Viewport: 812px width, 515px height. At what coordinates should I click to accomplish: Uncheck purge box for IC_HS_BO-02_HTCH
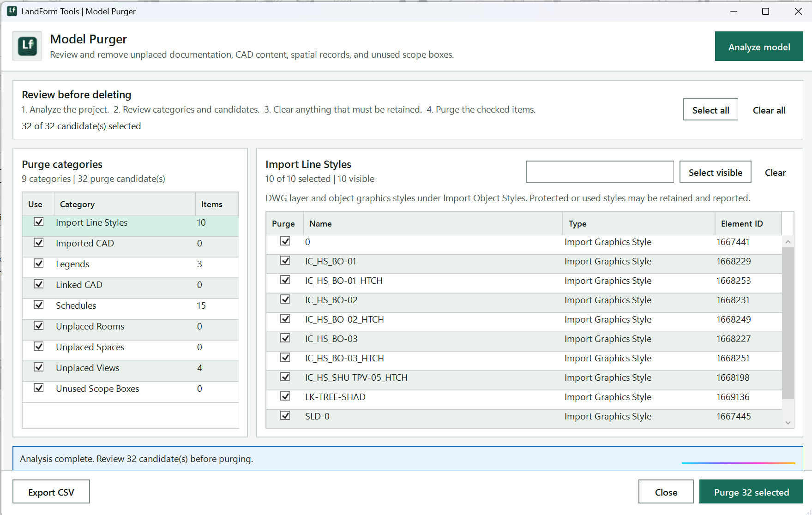(x=285, y=319)
